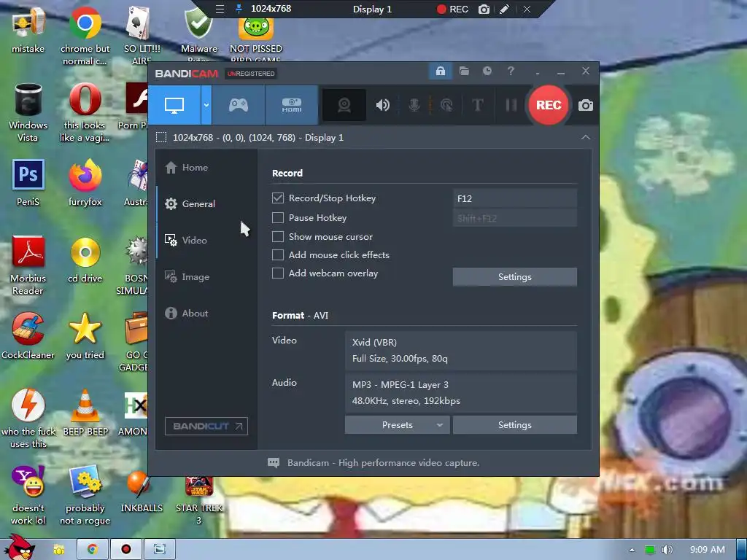Enable Show mouse cursor

tap(278, 237)
